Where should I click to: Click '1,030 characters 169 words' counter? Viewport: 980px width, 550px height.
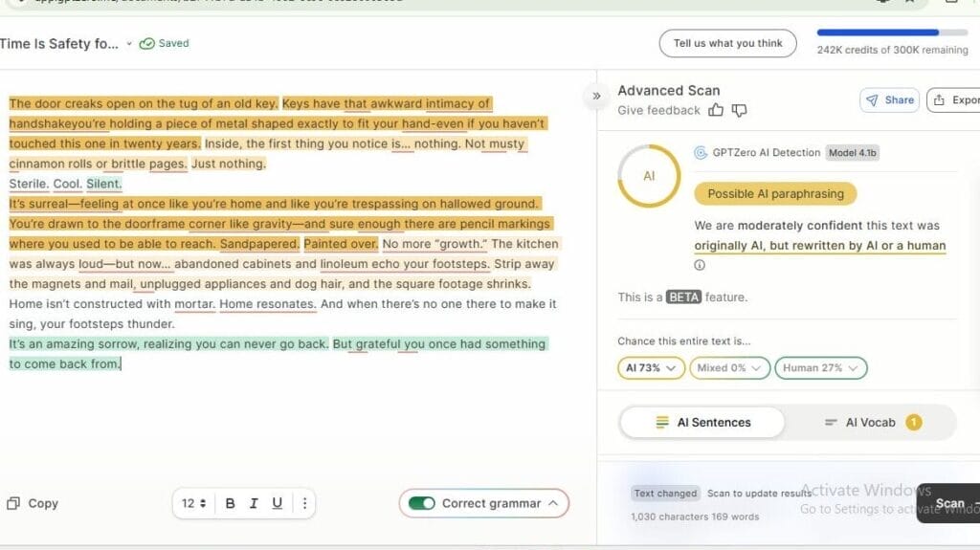point(695,517)
